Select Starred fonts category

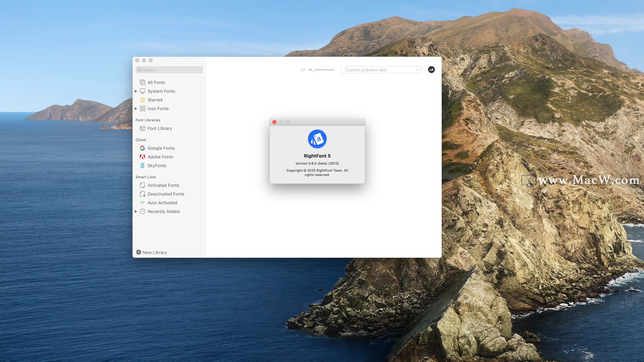(155, 100)
